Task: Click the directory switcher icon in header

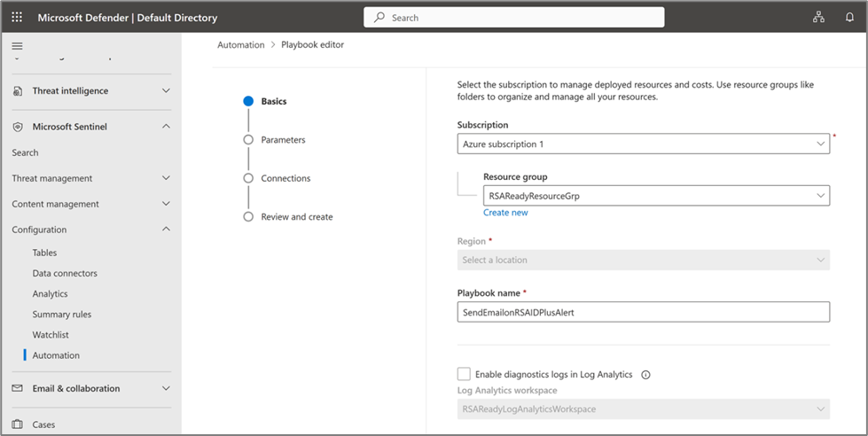Action: click(817, 18)
